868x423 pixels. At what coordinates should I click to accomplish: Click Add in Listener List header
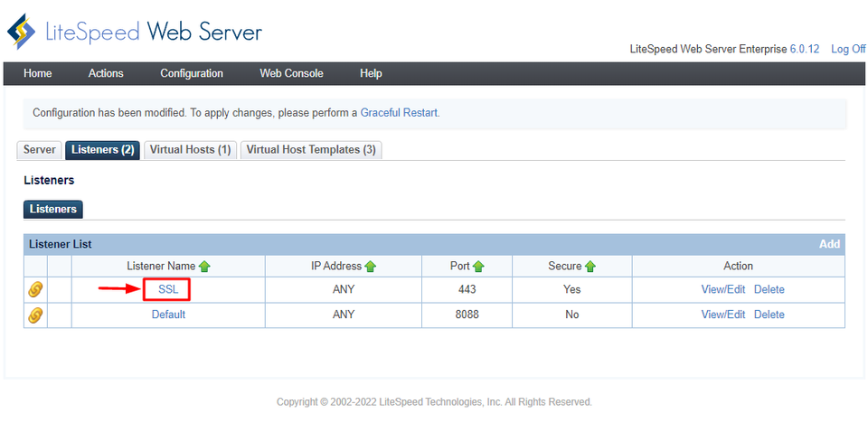click(829, 244)
